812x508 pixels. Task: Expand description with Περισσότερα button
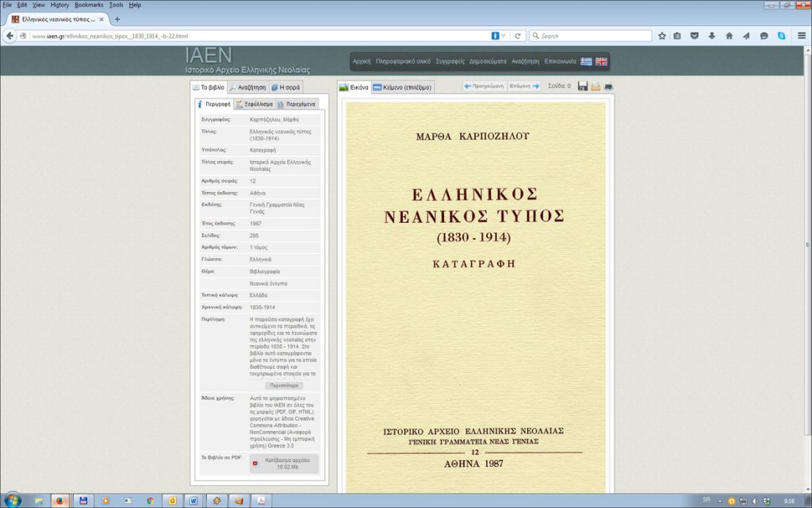[x=284, y=385]
